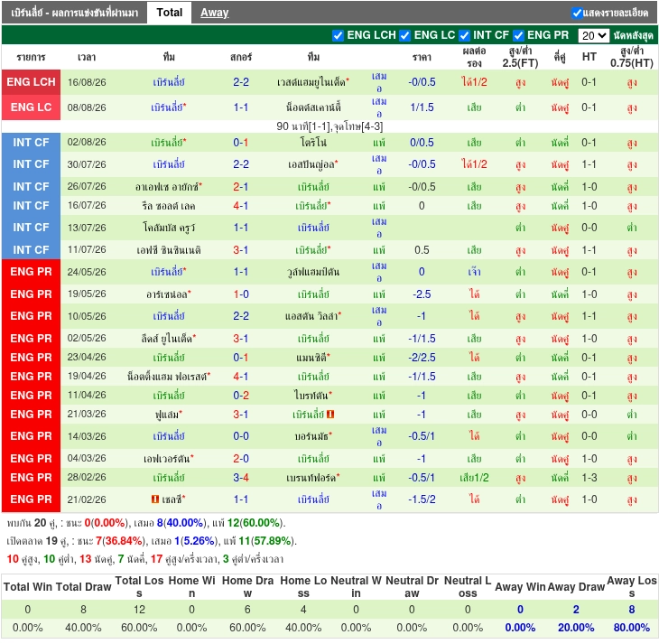Viewport: 659px width, 644px height.
Task: Open the 2-2 score on 16/08/26
Action: [x=241, y=82]
